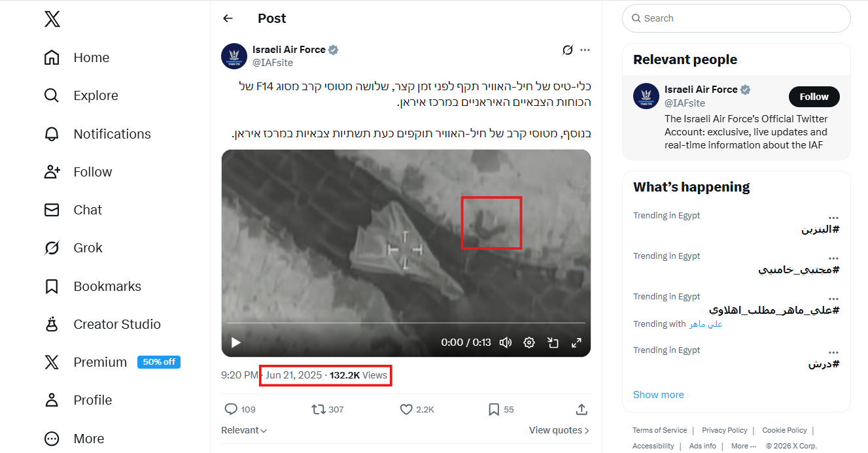This screenshot has width=868, height=453.
Task: Mute the video volume
Action: tap(506, 343)
